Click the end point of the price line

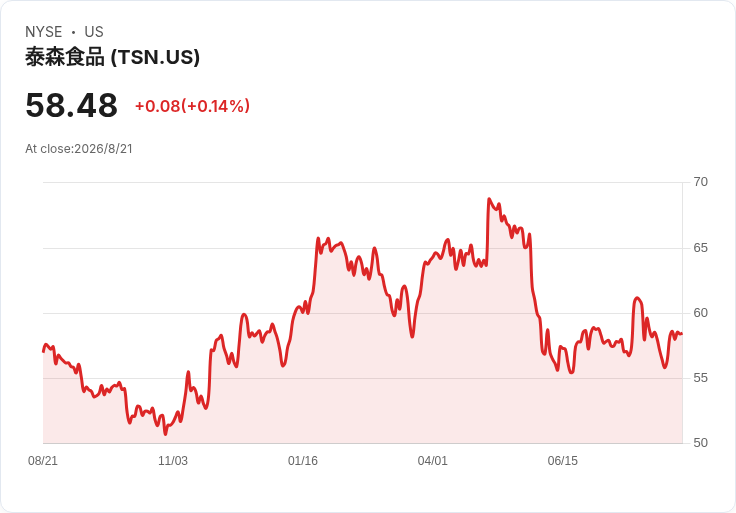(682, 334)
